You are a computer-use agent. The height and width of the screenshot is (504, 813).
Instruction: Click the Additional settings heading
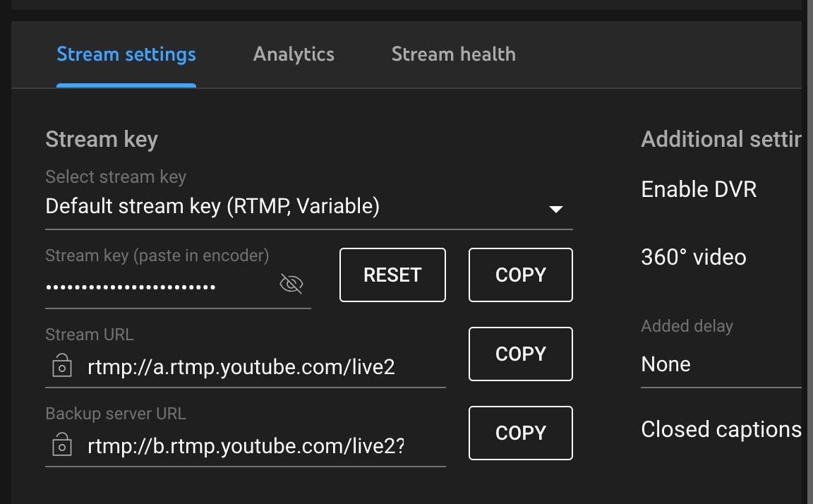pos(721,140)
